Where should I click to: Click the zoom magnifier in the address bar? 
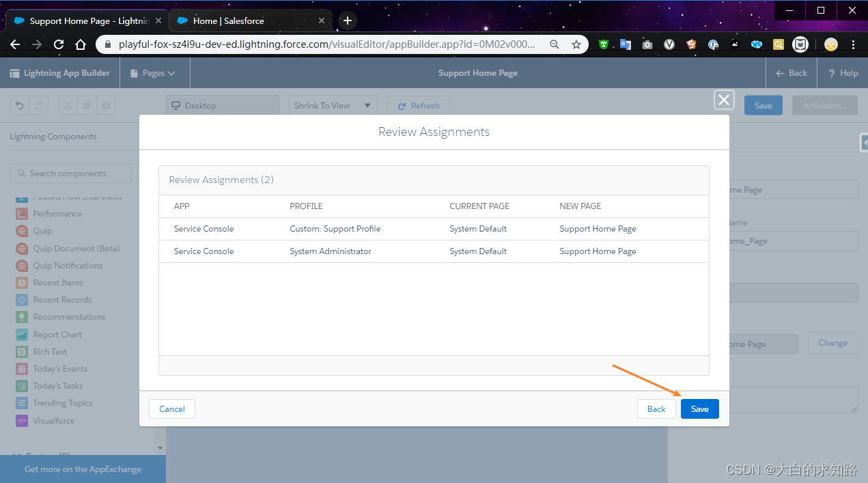pyautogui.click(x=555, y=44)
